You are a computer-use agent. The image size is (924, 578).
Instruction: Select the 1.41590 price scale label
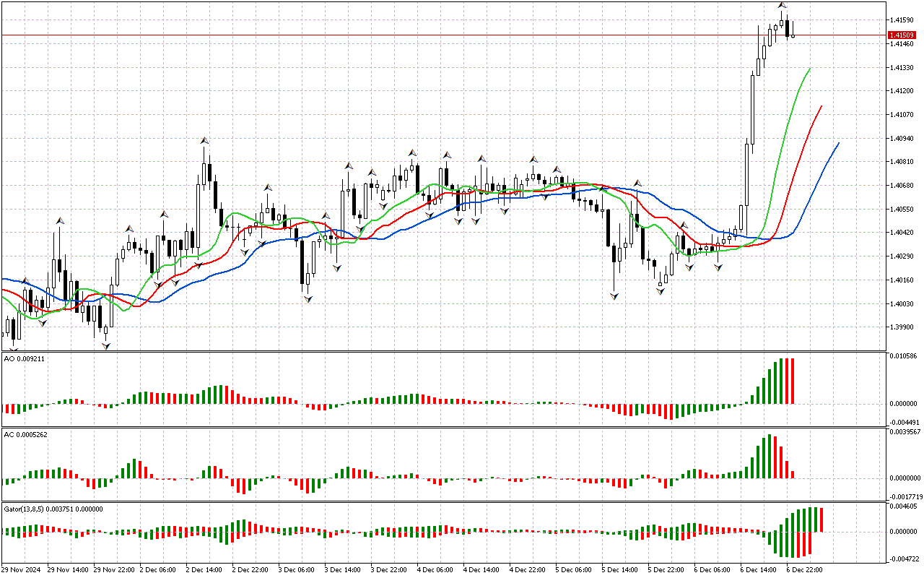901,20
